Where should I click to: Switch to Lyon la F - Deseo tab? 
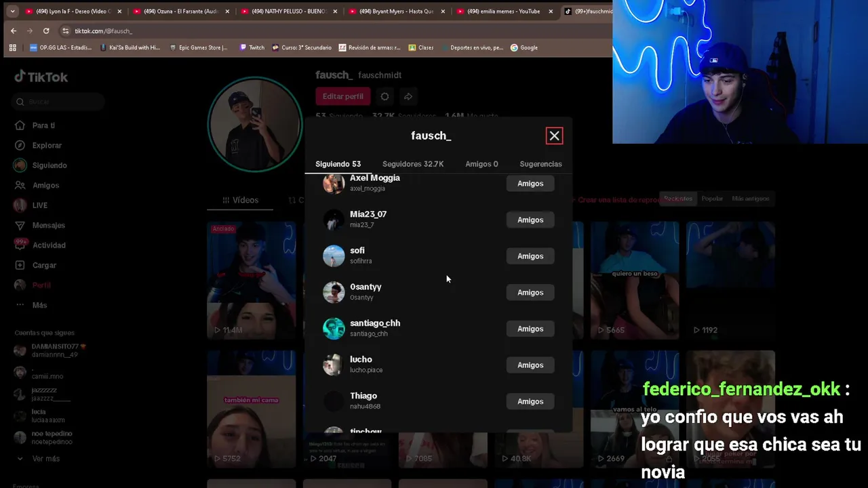pos(72,11)
